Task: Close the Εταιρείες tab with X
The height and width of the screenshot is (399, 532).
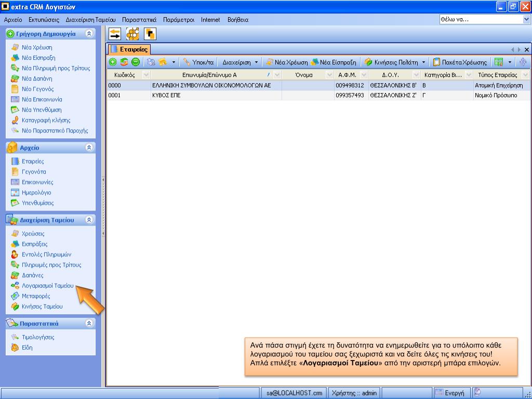Action: tap(527, 50)
